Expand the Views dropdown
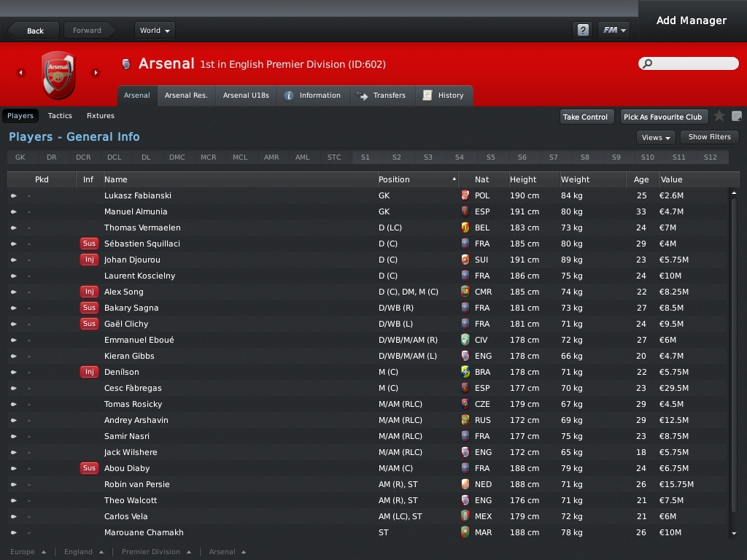 655,137
